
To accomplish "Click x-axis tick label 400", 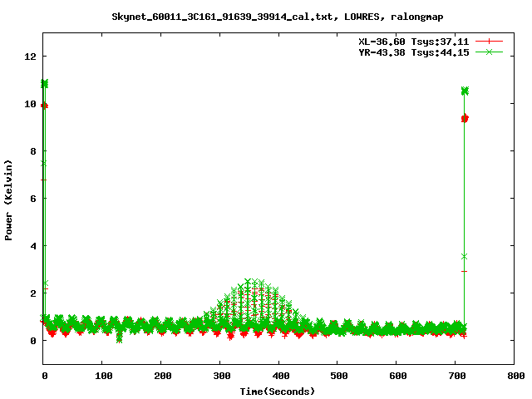I will tap(280, 376).
